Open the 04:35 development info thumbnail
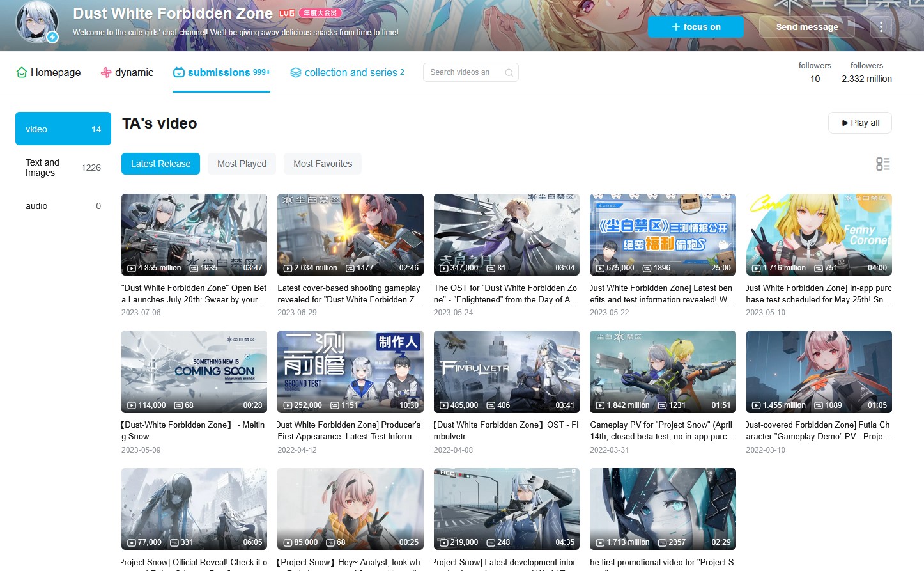Viewport: 924px width, 571px height. (x=507, y=509)
